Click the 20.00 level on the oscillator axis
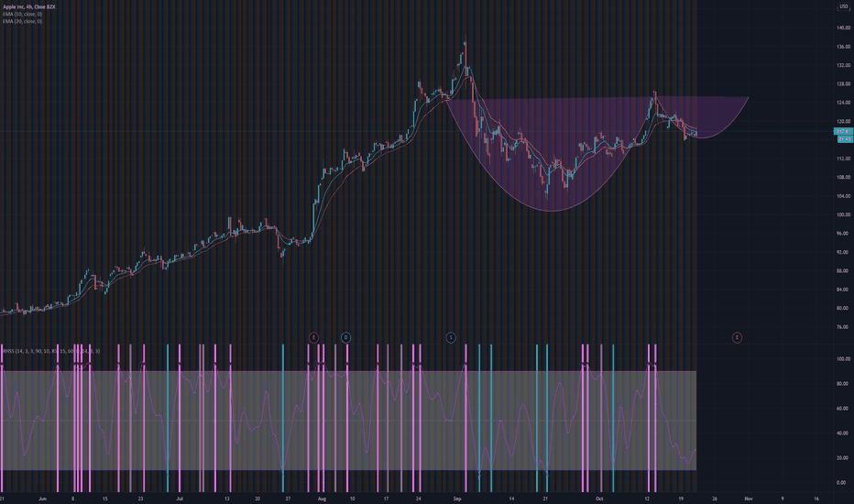The image size is (854, 504). coord(844,457)
